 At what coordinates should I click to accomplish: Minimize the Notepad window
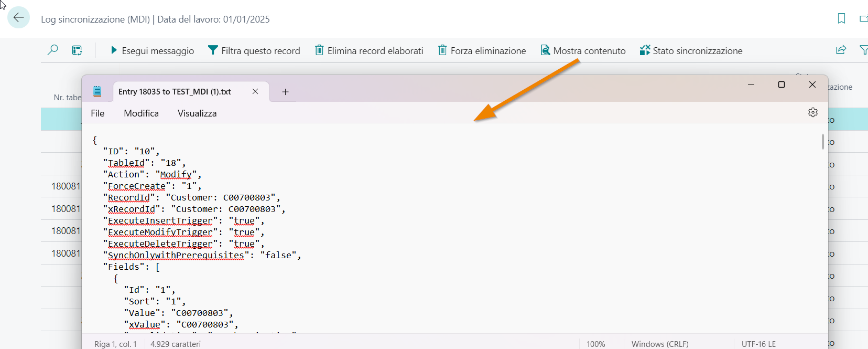point(751,84)
